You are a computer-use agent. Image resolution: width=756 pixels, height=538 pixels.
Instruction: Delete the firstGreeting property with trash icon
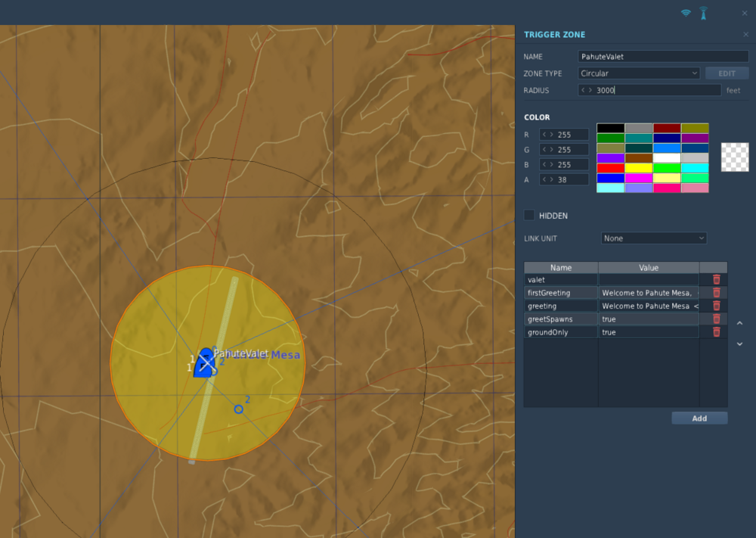coord(717,292)
